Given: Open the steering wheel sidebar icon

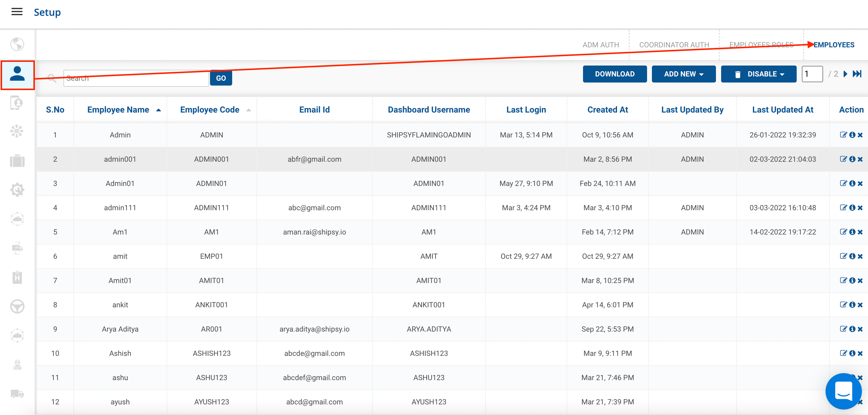Looking at the screenshot, I should tap(17, 306).
